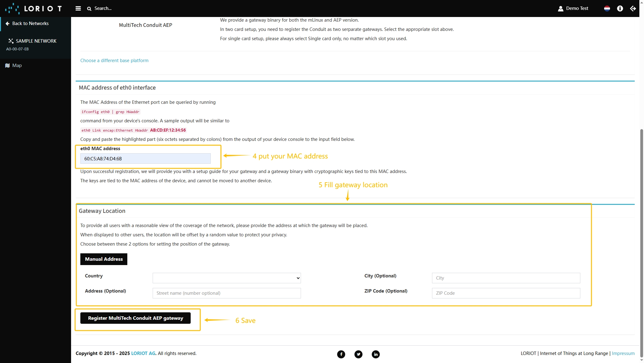Viewport: 644px width, 363px height.
Task: Open LORIOT Twitter page icon
Action: (x=358, y=354)
